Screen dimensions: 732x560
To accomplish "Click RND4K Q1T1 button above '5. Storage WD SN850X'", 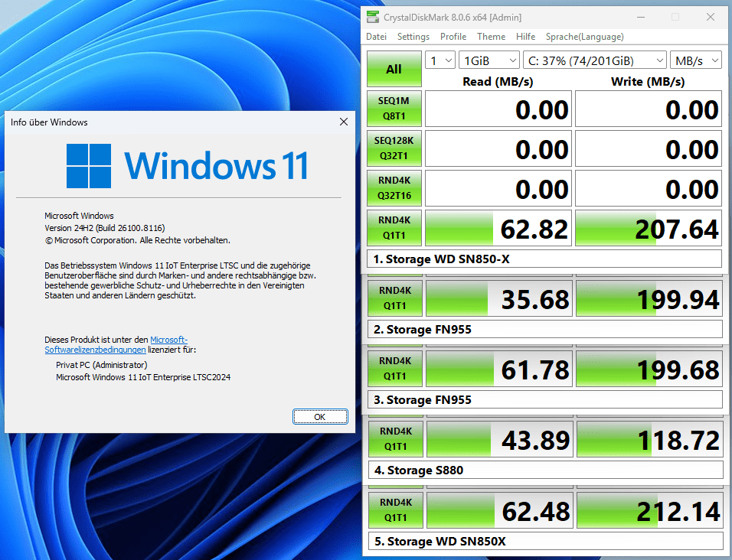I will (396, 510).
